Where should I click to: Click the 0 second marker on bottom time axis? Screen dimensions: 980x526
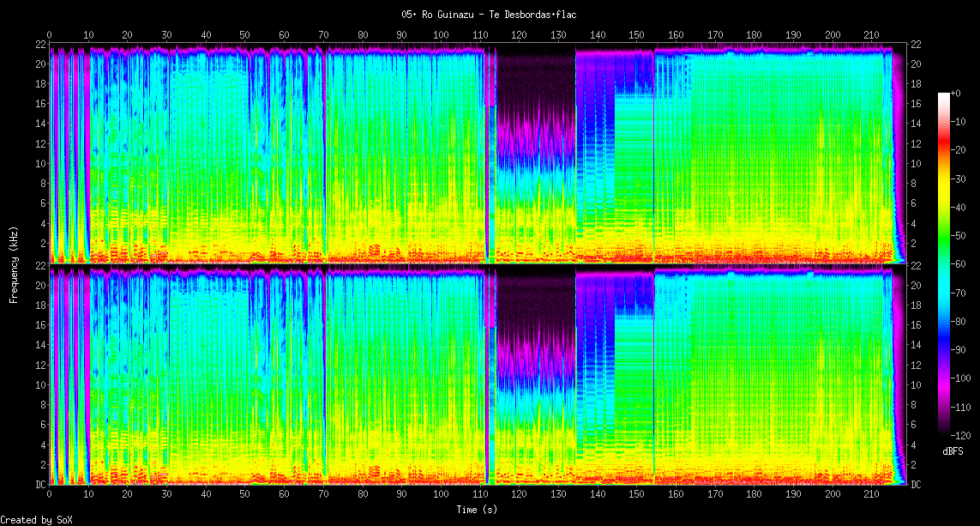tap(50, 495)
